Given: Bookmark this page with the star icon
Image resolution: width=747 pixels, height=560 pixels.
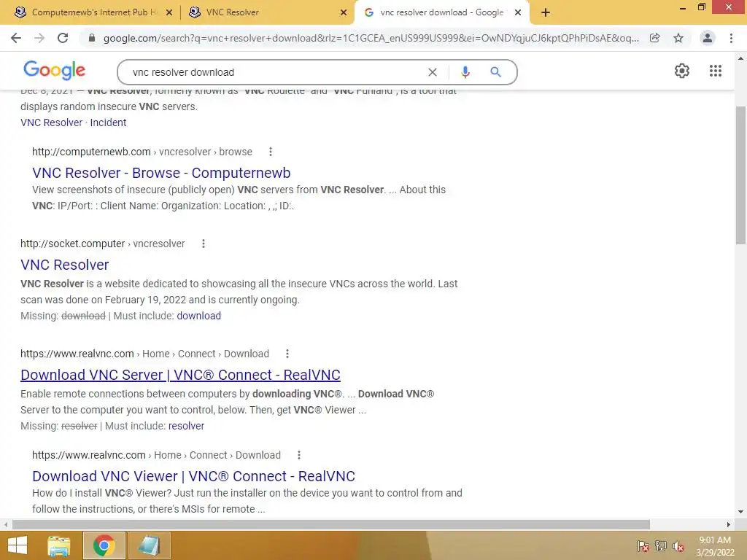Looking at the screenshot, I should point(678,38).
